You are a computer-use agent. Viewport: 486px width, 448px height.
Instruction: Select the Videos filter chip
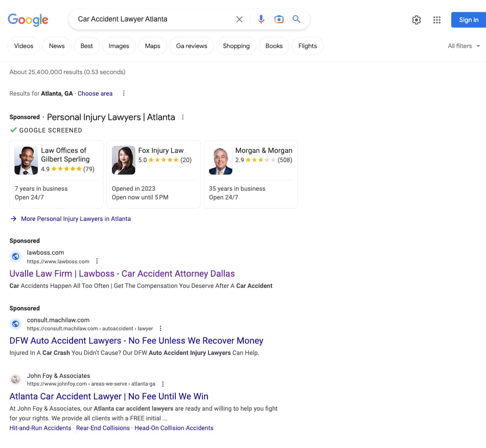[x=24, y=46]
